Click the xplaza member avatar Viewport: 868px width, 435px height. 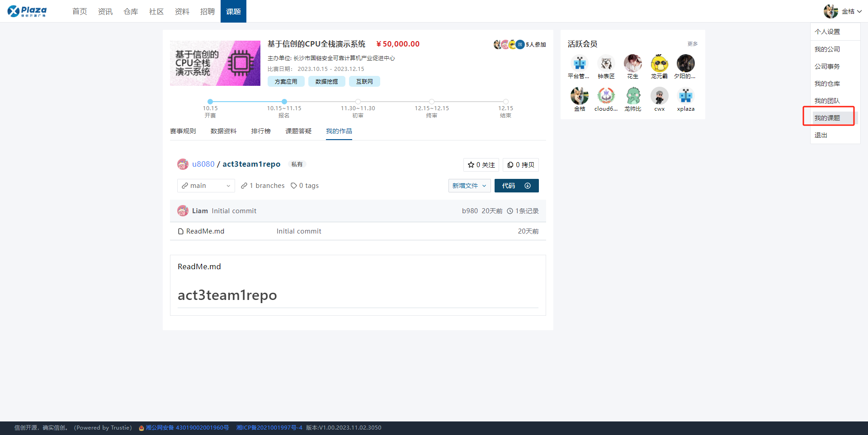click(685, 96)
